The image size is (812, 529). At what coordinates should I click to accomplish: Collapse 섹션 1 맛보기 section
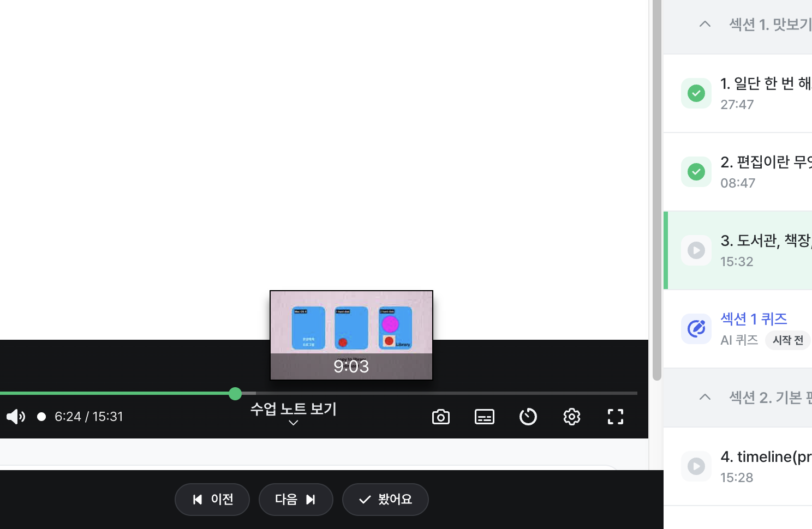(x=705, y=24)
